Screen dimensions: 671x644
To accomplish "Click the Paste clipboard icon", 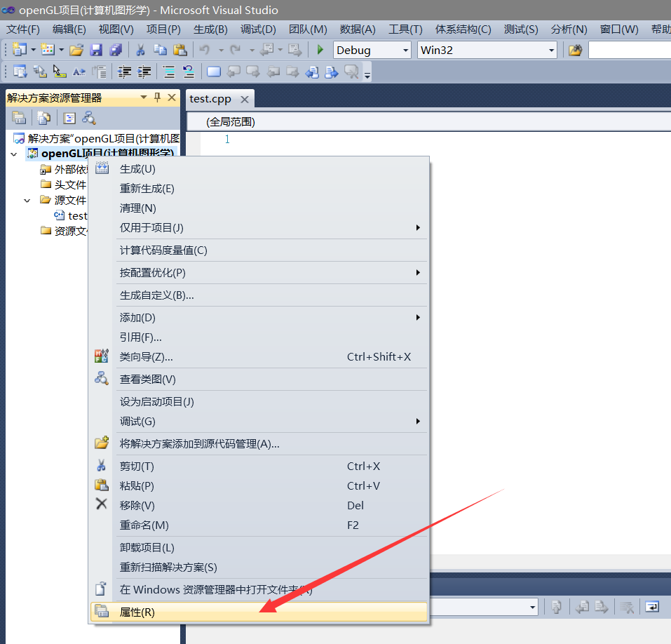I will 179,50.
